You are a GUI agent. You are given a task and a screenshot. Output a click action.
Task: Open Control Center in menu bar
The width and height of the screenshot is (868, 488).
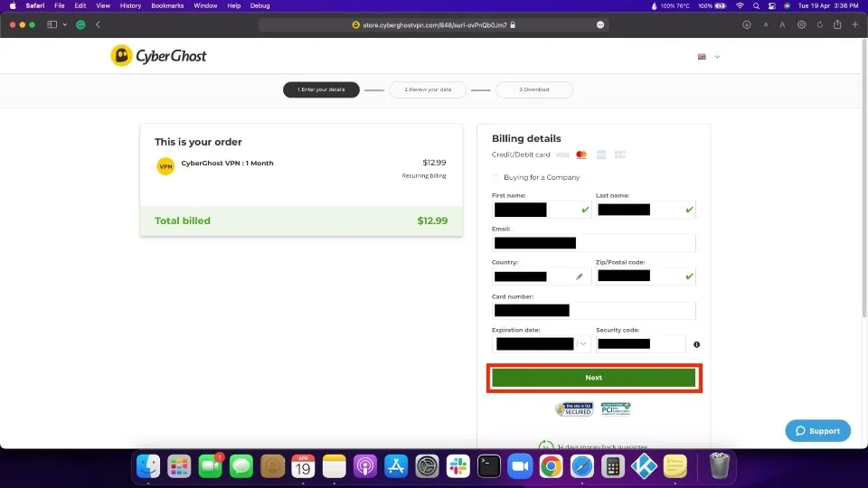point(771,5)
